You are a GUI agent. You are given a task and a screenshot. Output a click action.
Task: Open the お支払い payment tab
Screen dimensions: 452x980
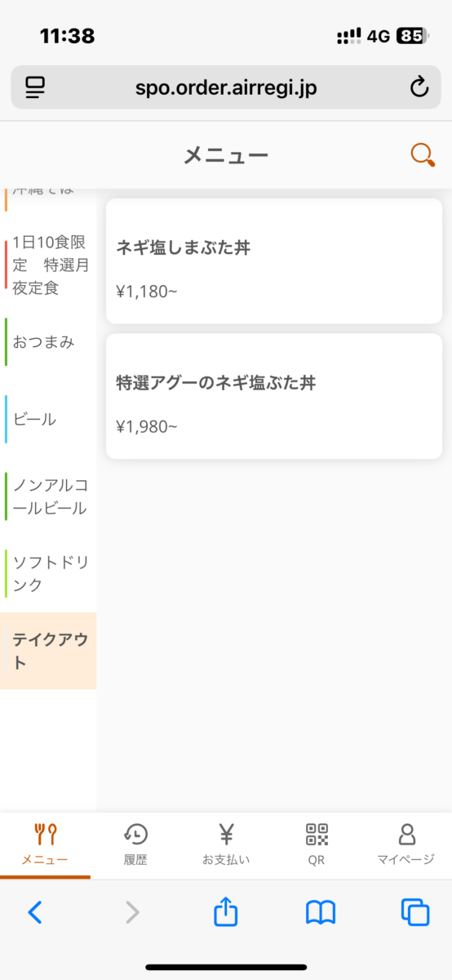226,844
